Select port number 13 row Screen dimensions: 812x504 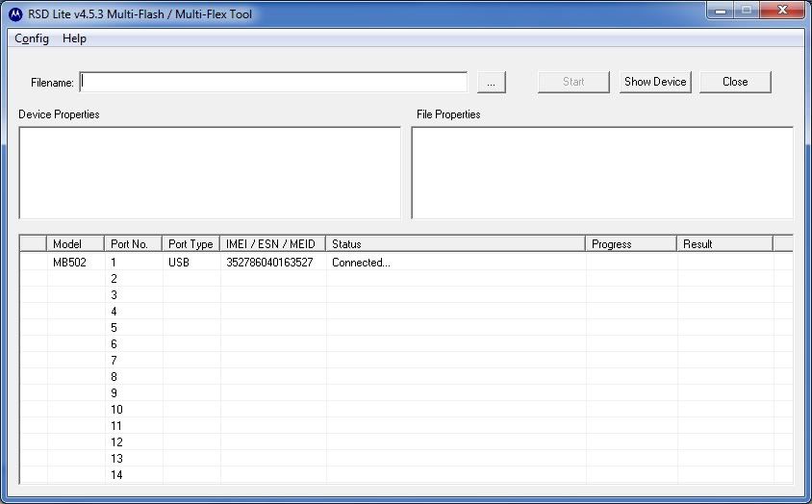[x=407, y=458]
